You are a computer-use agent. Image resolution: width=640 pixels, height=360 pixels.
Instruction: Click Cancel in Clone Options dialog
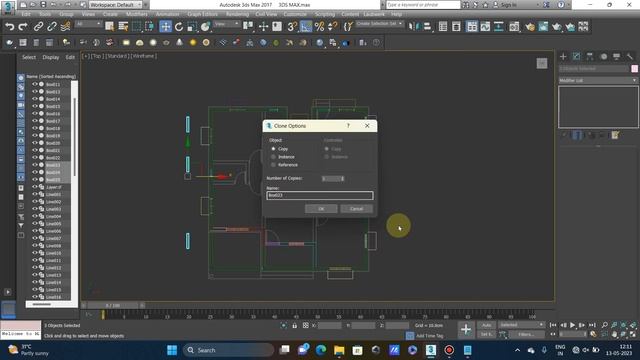pyautogui.click(x=356, y=209)
